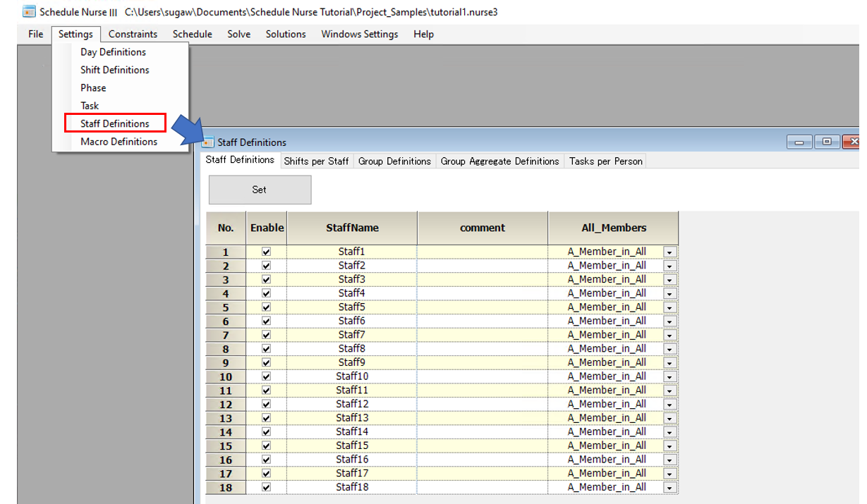Uncheck Enable checkbox for Staff1
Viewport: 867px width, 504px height.
click(x=266, y=252)
